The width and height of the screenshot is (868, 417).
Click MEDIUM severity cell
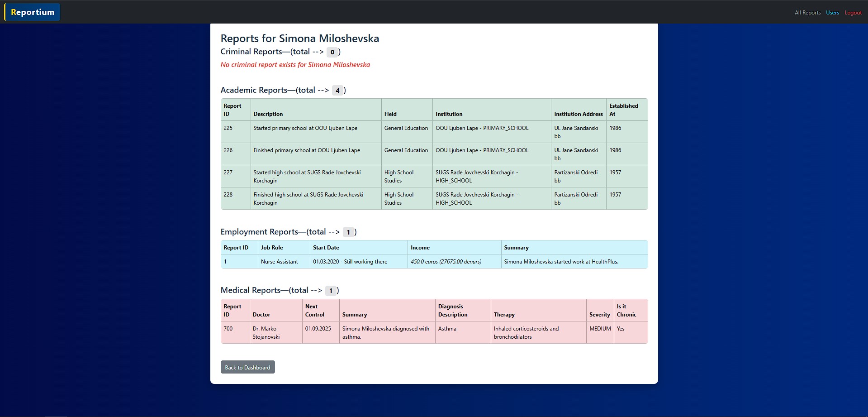point(600,332)
